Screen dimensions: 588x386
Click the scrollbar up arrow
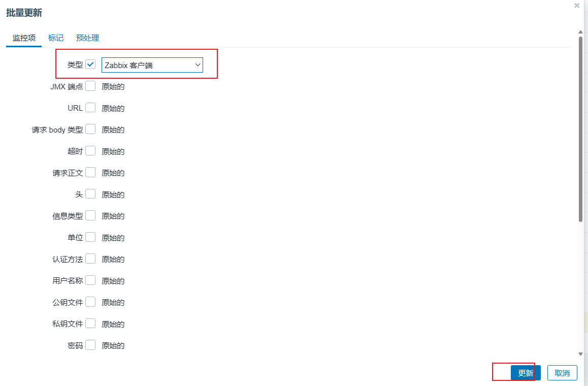click(580, 33)
